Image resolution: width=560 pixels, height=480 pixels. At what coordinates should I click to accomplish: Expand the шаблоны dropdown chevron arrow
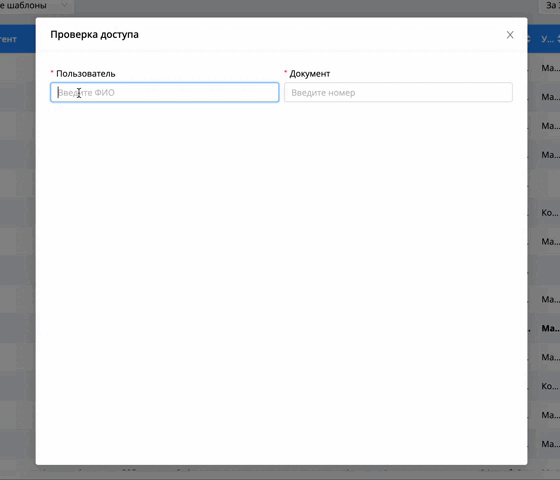[x=64, y=5]
